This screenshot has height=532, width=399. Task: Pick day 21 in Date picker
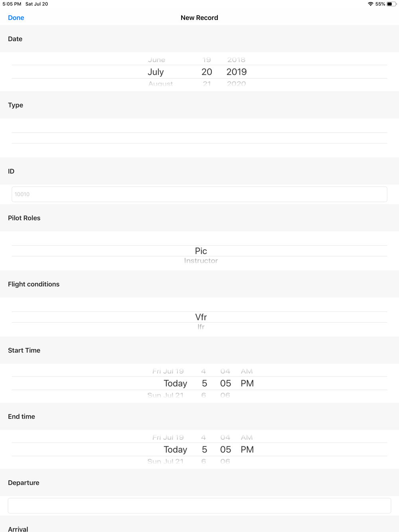tap(207, 84)
